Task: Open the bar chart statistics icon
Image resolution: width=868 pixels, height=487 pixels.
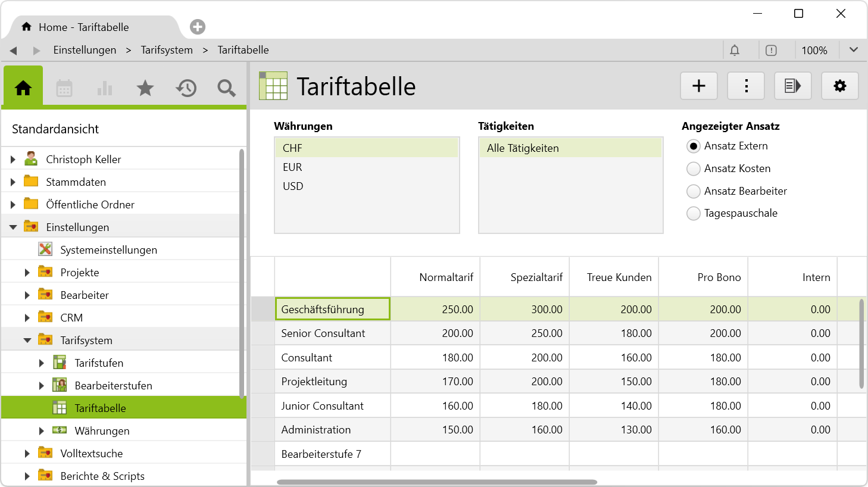Action: pos(105,88)
